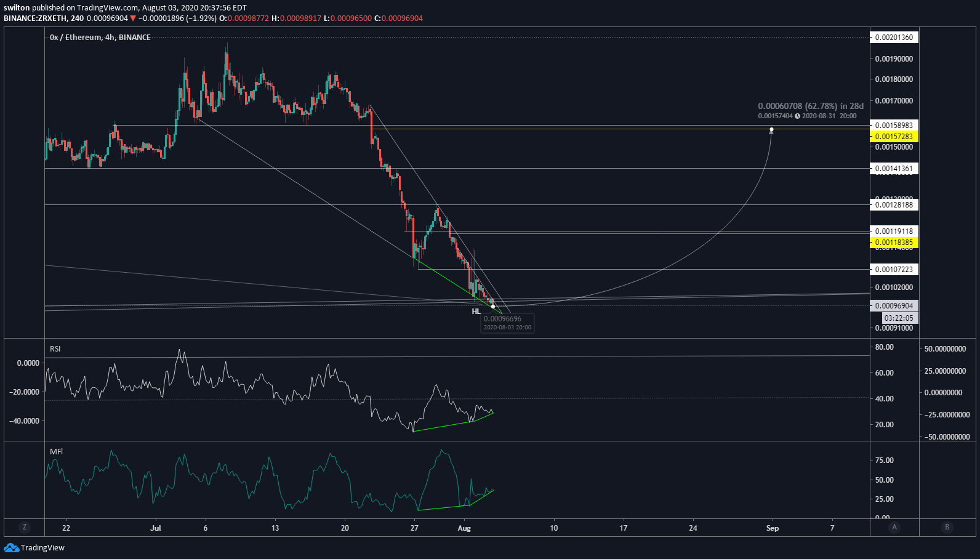Open the TradingView link text at bottom
980x559 pixels.
(42, 547)
